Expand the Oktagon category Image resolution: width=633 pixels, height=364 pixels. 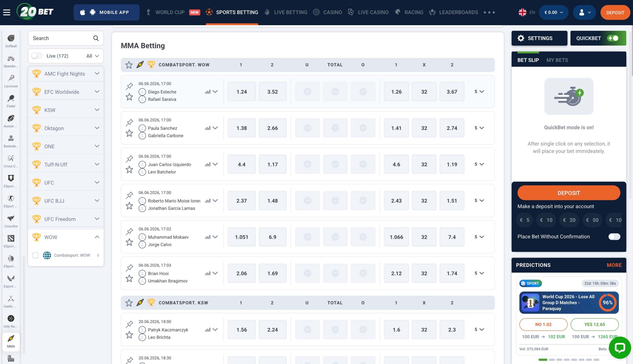click(x=66, y=128)
